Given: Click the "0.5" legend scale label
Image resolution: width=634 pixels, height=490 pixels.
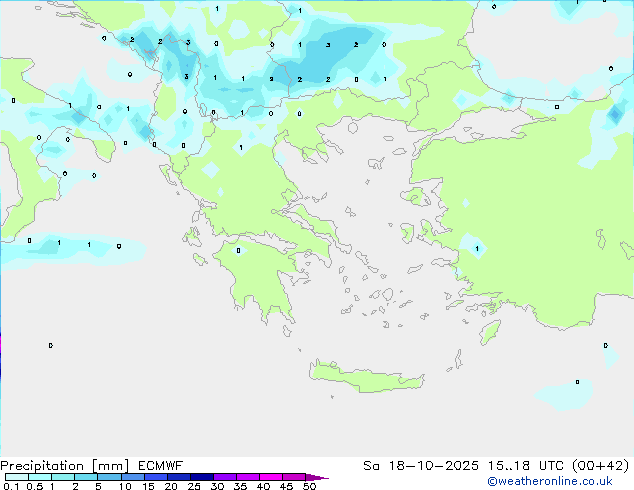Looking at the screenshot, I should tap(35, 486).
